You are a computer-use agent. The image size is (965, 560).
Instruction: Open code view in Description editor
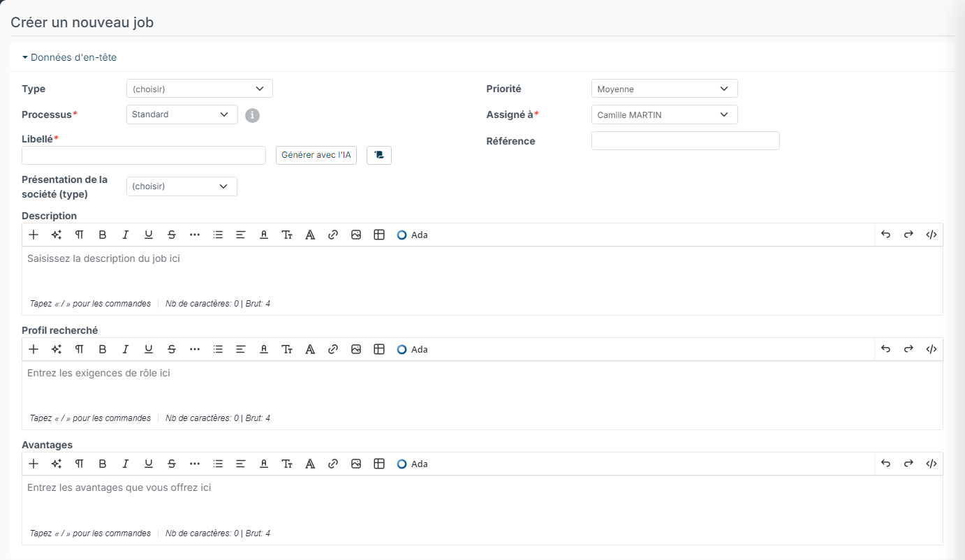931,235
